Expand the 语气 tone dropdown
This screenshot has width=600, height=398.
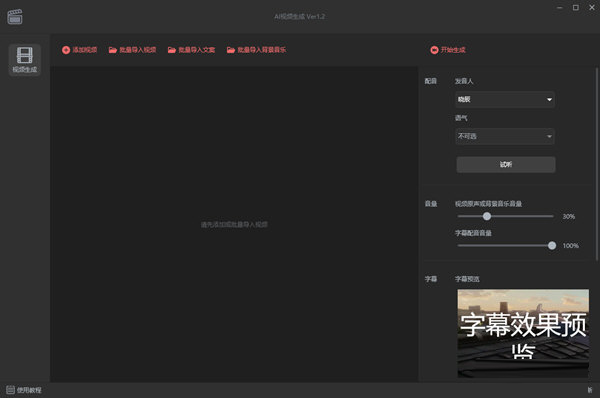pyautogui.click(x=505, y=136)
